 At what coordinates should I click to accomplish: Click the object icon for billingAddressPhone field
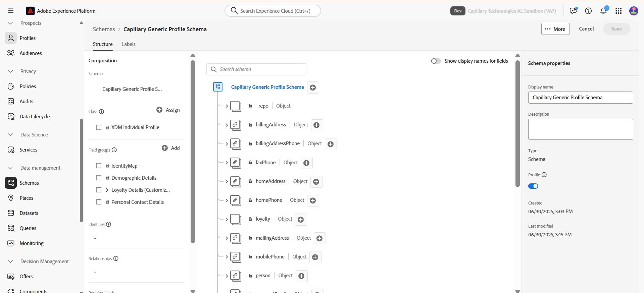pyautogui.click(x=236, y=144)
